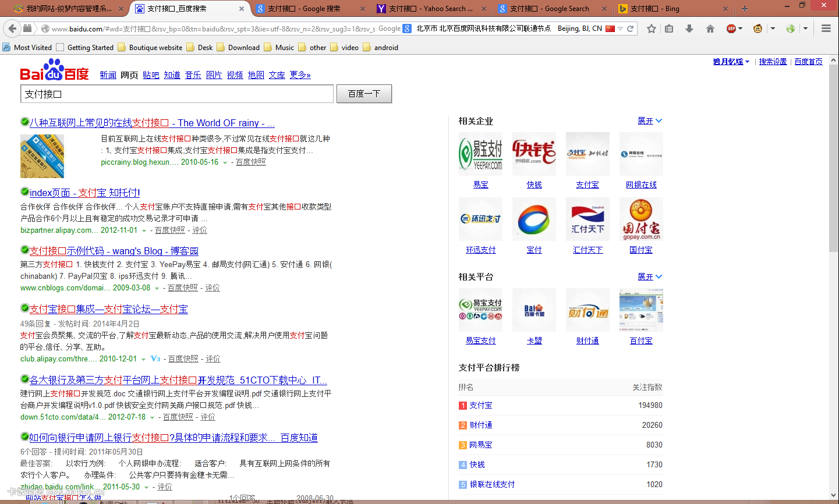
Task: Click the Google search engine icon in address bar
Action: coord(407,29)
